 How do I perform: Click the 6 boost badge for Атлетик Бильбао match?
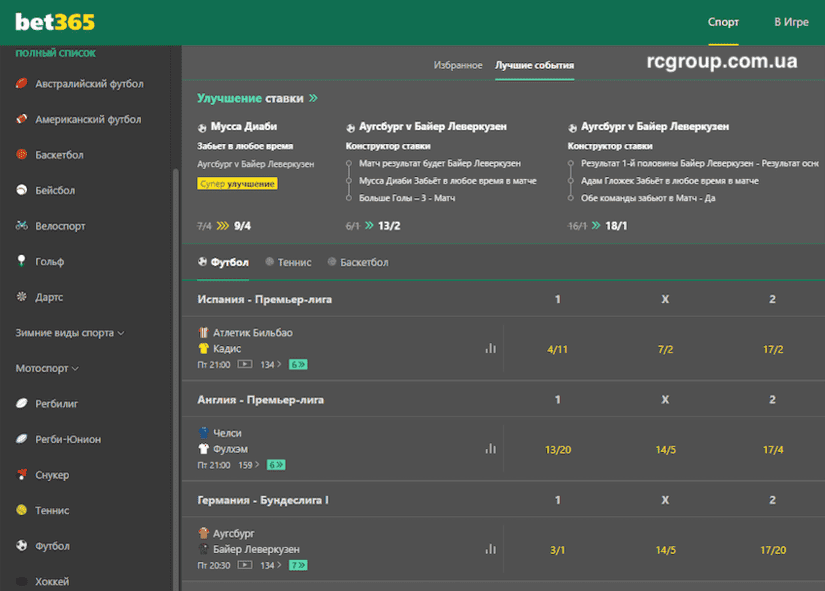pyautogui.click(x=298, y=364)
